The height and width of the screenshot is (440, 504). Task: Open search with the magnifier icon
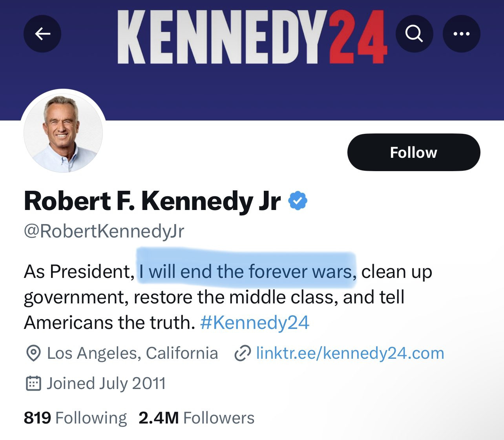pyautogui.click(x=414, y=34)
